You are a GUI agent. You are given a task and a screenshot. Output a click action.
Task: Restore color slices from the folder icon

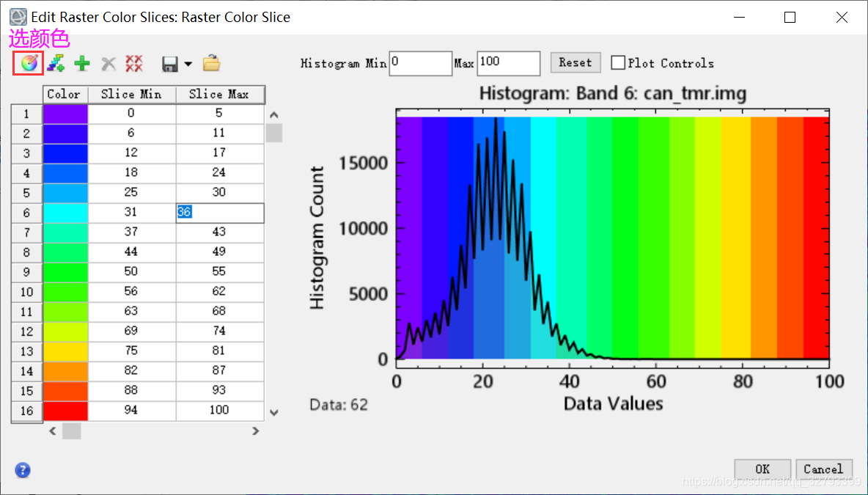(211, 63)
